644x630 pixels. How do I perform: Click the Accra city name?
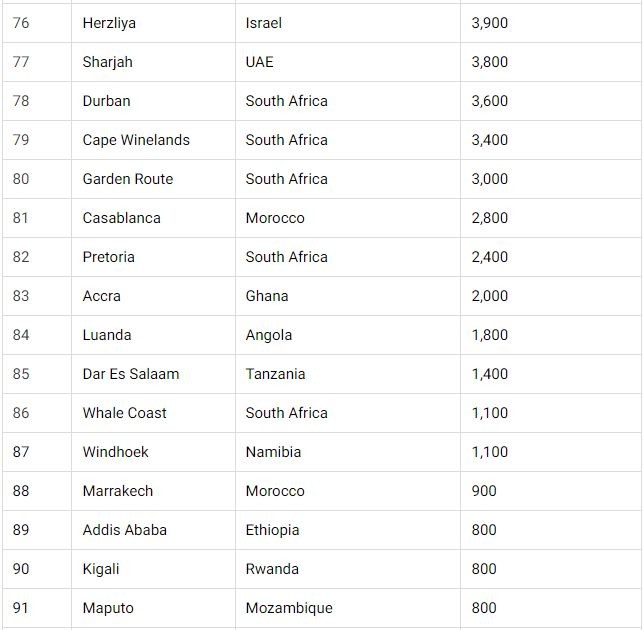pyautogui.click(x=101, y=296)
